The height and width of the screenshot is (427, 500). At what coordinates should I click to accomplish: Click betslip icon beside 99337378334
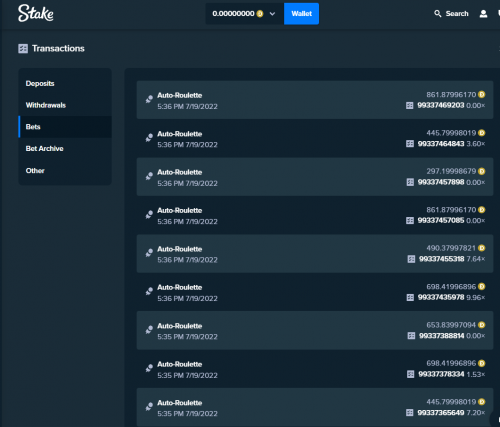coord(411,374)
